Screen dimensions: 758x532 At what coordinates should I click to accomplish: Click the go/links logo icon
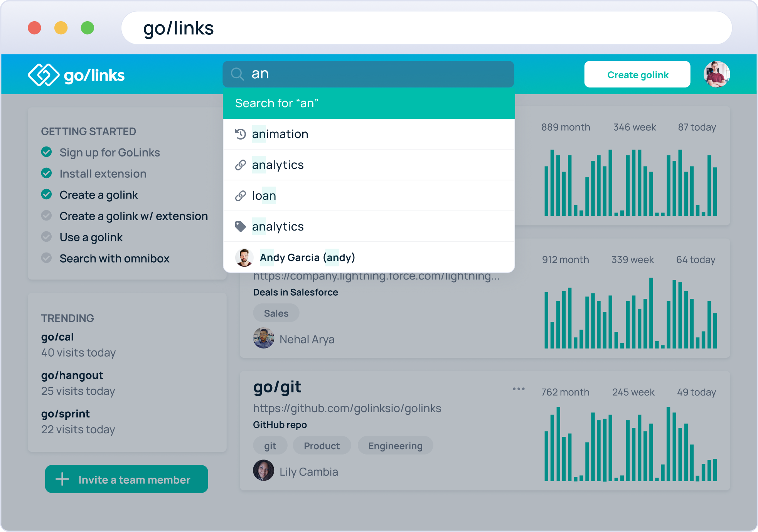43,74
